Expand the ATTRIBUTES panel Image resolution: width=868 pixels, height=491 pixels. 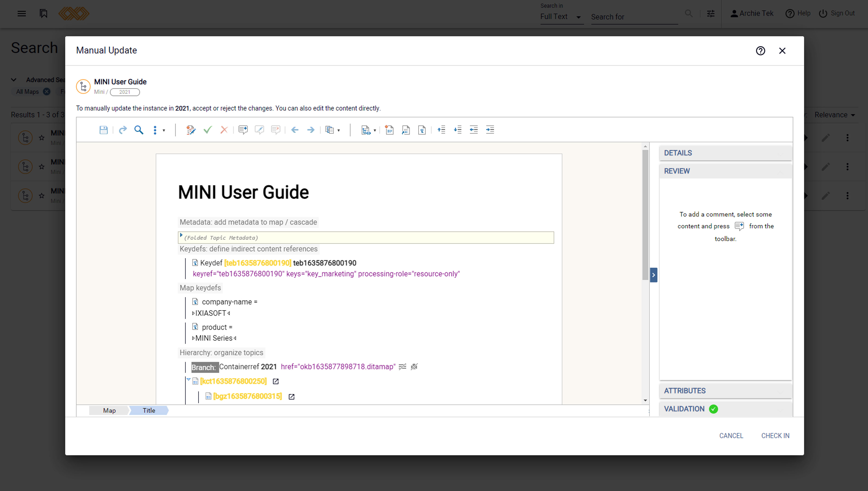tap(725, 391)
